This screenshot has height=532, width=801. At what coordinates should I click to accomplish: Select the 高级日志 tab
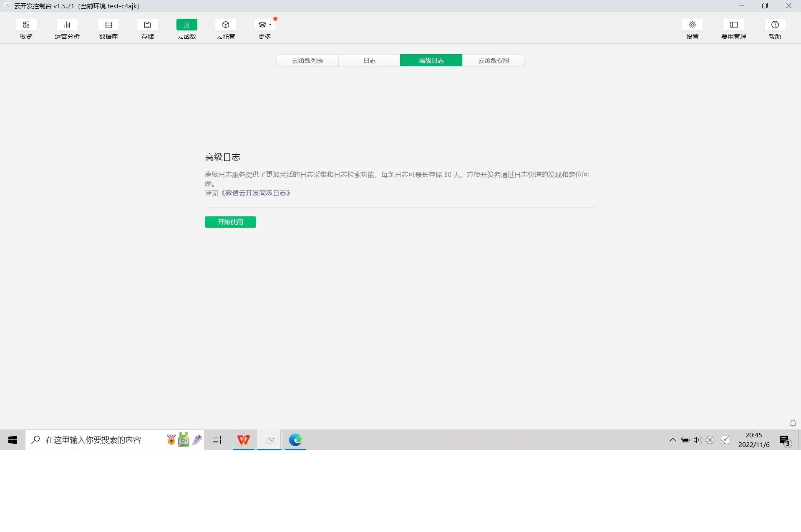431,60
